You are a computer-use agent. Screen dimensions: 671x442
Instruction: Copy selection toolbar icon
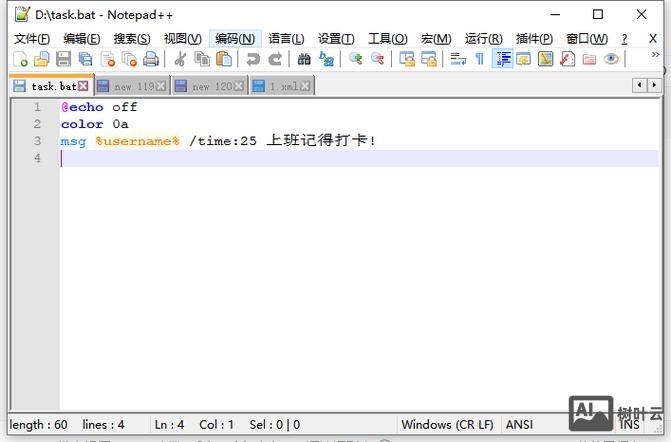click(x=202, y=59)
